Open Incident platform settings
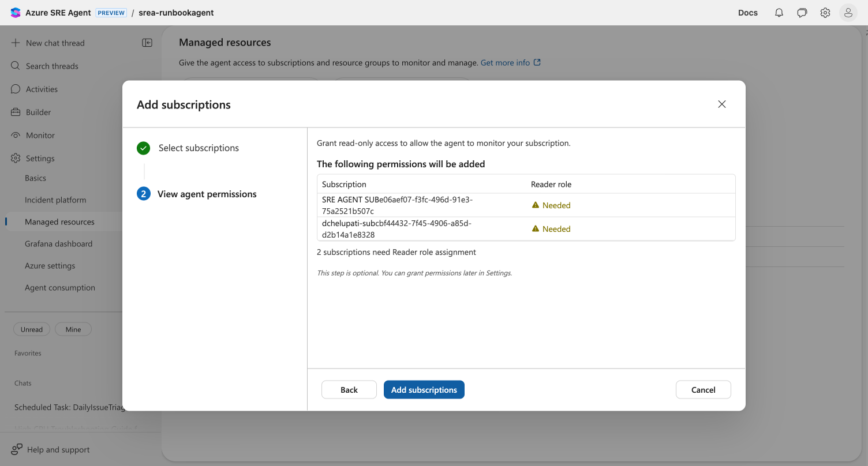868x466 pixels. pos(55,200)
